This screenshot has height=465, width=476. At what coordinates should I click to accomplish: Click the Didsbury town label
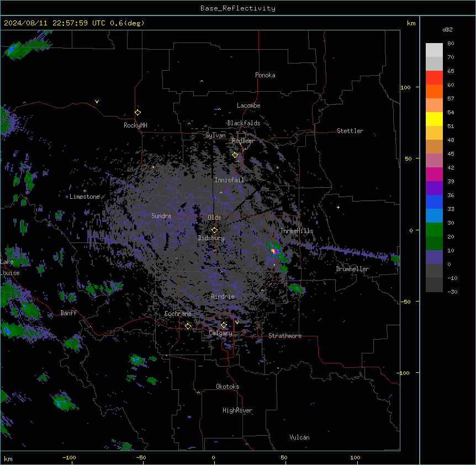point(211,238)
